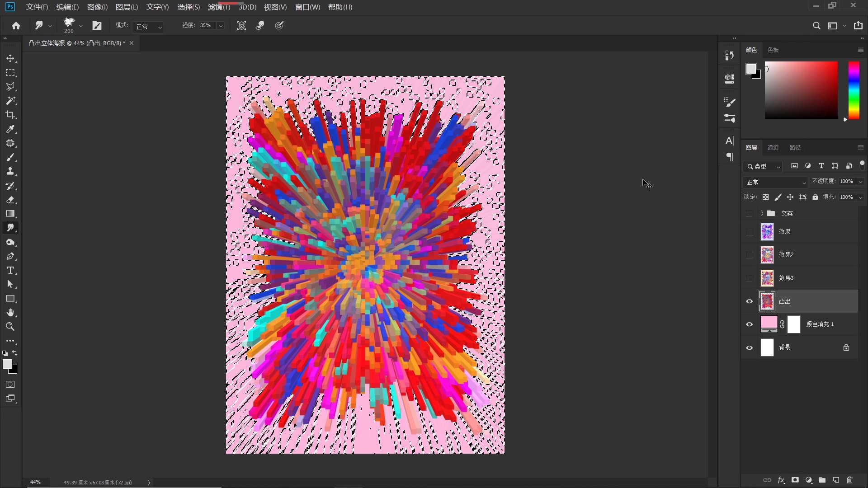The width and height of the screenshot is (868, 488).
Task: Select the 效果3 layer thumbnail
Action: [x=767, y=278]
